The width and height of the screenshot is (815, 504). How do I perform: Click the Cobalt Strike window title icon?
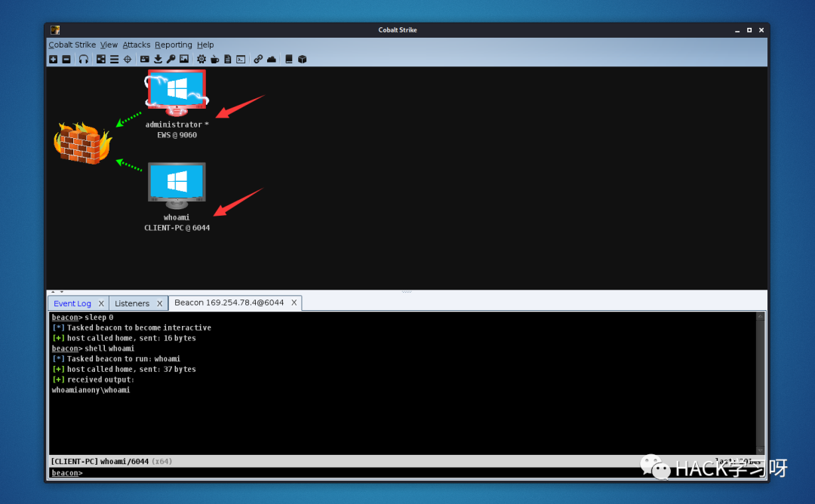[x=55, y=30]
